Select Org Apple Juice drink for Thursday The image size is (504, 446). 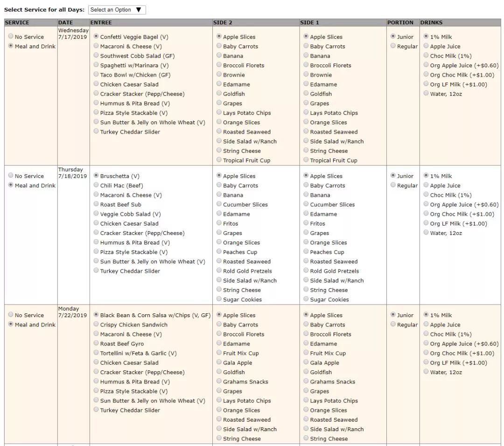point(426,204)
